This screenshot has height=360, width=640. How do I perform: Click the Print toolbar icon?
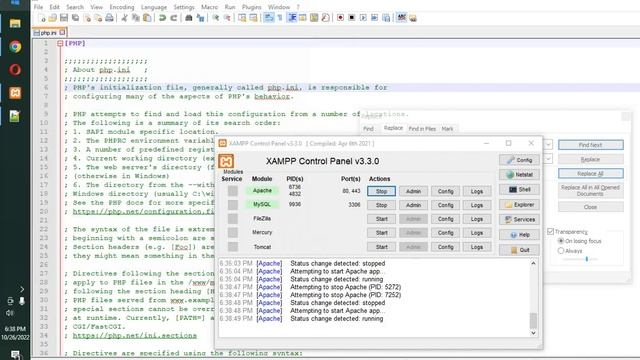click(109, 18)
